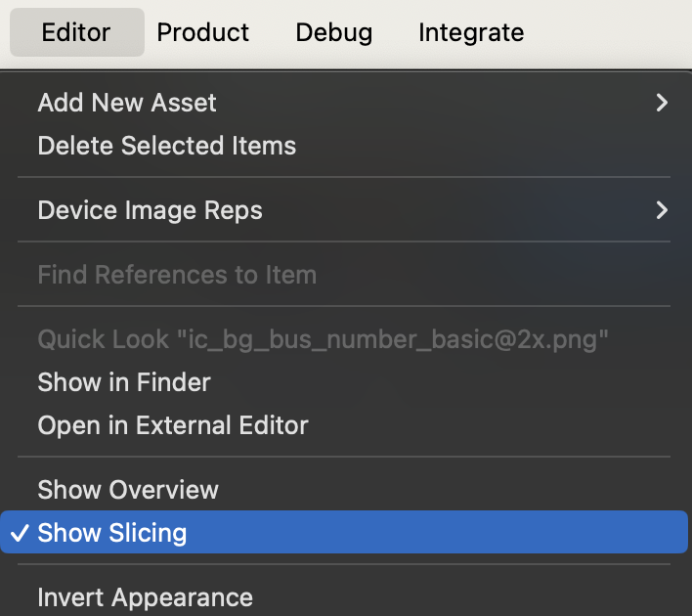Click the greyed Find References to Item entry

177,275
